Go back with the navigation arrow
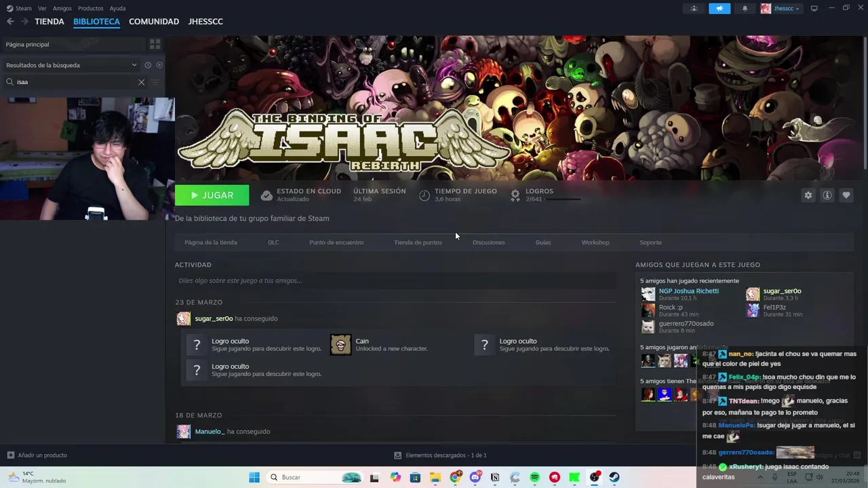868x488 pixels. pyautogui.click(x=10, y=22)
